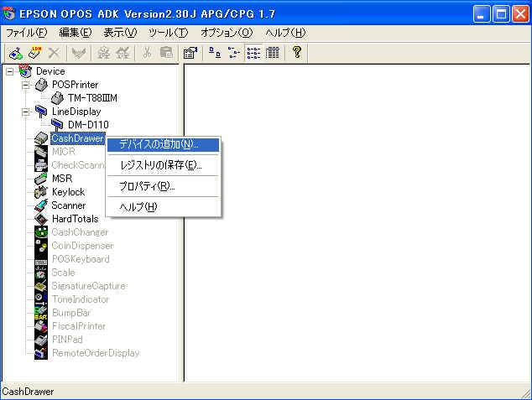Collapse the Device root node

pyautogui.click(x=10, y=71)
